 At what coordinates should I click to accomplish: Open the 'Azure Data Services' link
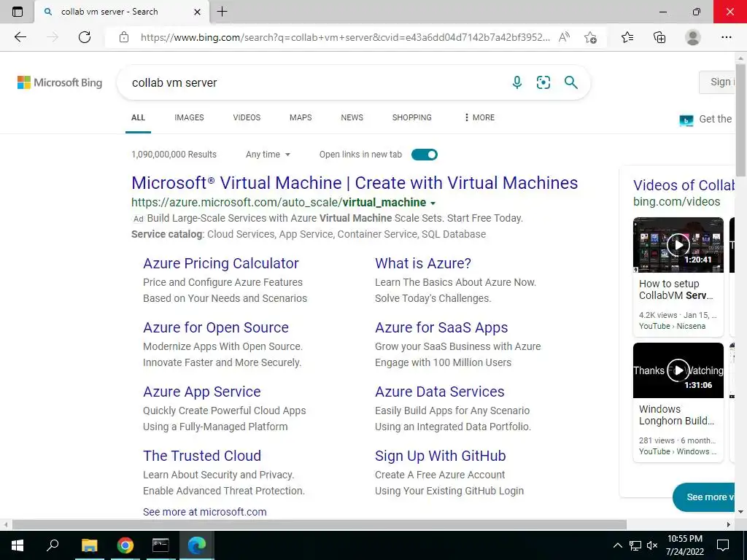[440, 392]
